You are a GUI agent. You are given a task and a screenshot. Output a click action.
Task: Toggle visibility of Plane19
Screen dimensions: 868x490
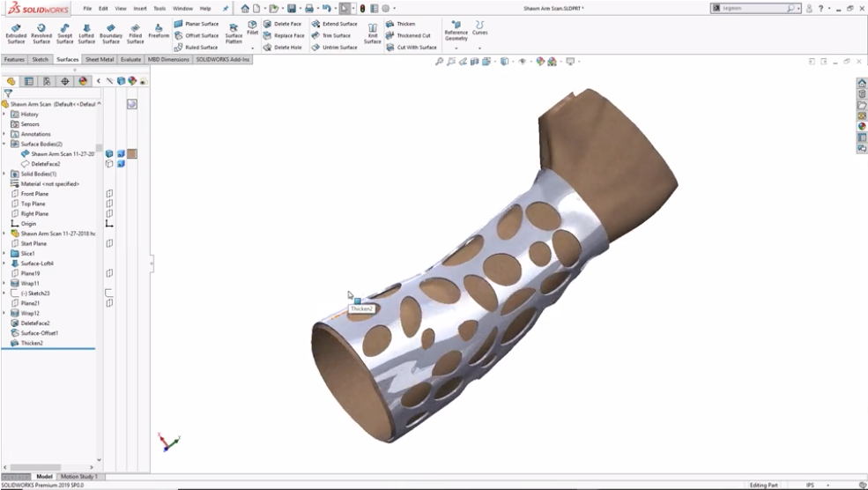(x=109, y=273)
